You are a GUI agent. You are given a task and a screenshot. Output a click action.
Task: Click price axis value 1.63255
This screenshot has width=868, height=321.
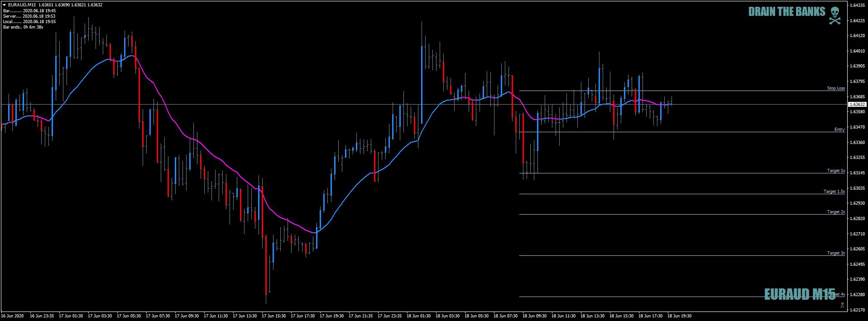click(x=858, y=158)
